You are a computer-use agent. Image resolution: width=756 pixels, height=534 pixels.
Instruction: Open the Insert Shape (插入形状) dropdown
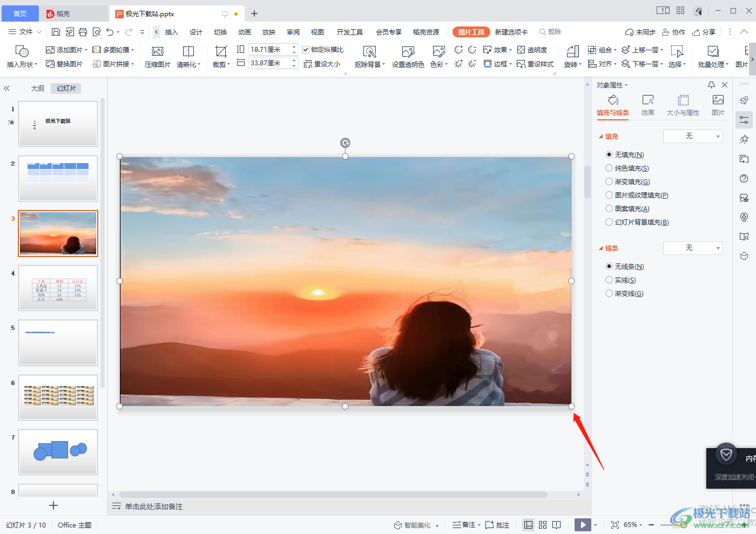[x=22, y=64]
